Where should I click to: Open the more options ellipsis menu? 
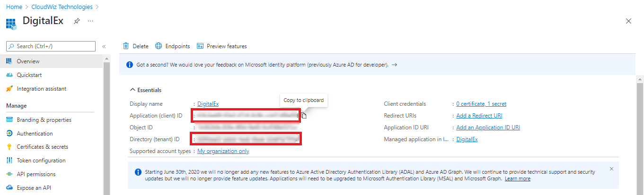pyautogui.click(x=90, y=21)
